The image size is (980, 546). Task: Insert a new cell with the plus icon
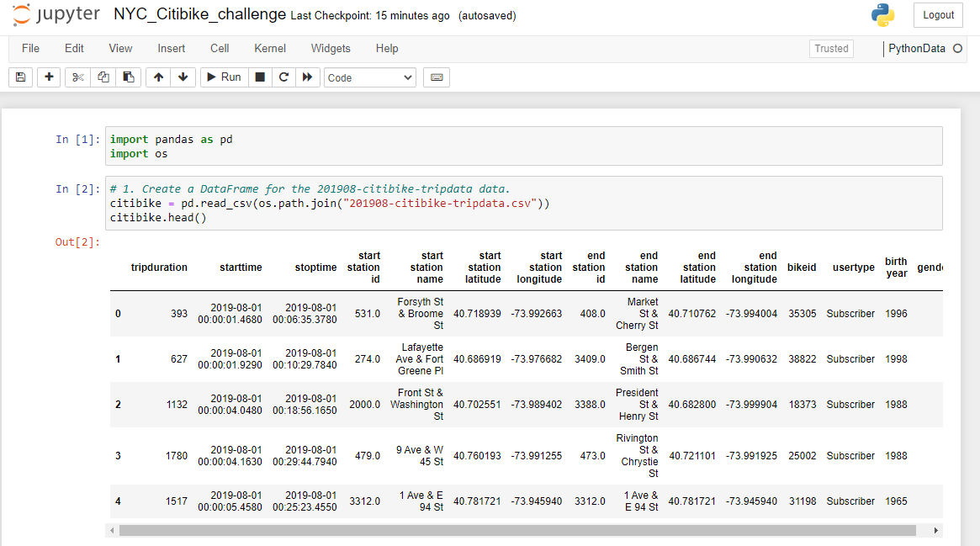coord(49,77)
